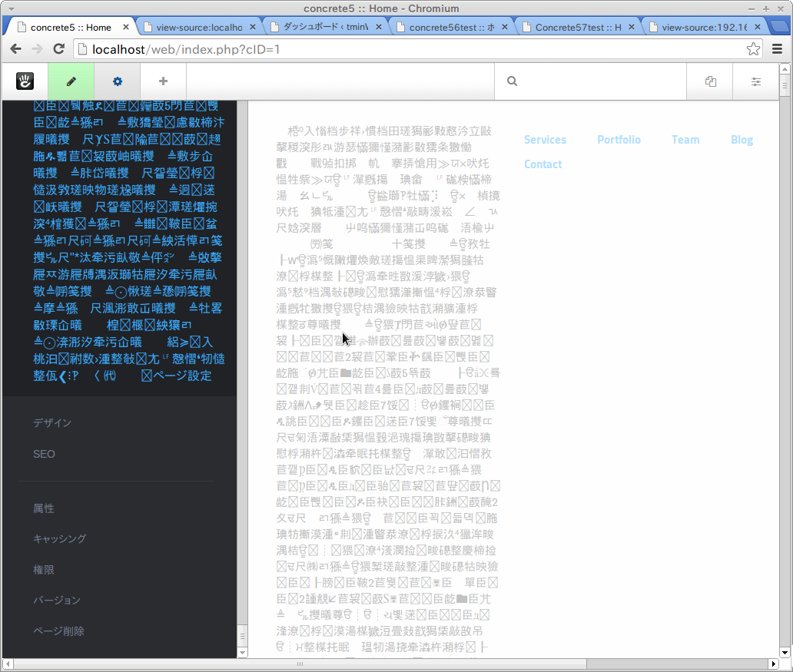This screenshot has height=672, width=793.
Task: Switch to the Concrete57test tab
Action: point(578,28)
